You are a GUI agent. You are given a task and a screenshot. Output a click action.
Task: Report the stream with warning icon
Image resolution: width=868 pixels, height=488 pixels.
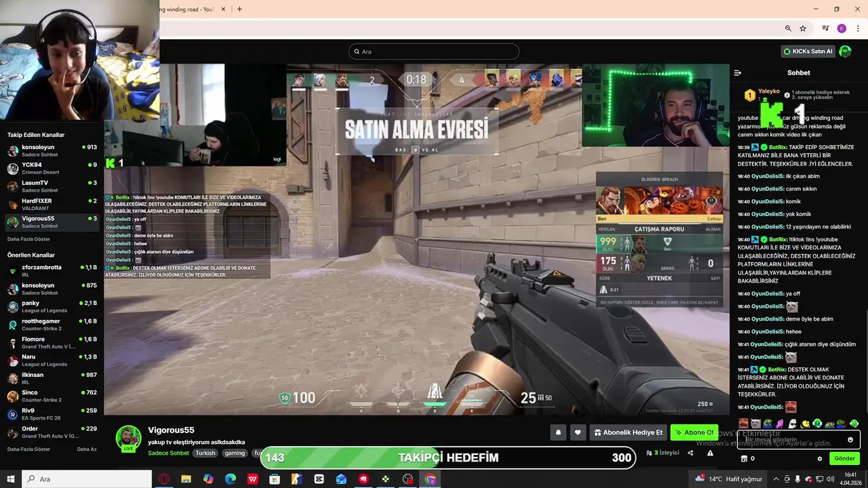[x=710, y=453]
